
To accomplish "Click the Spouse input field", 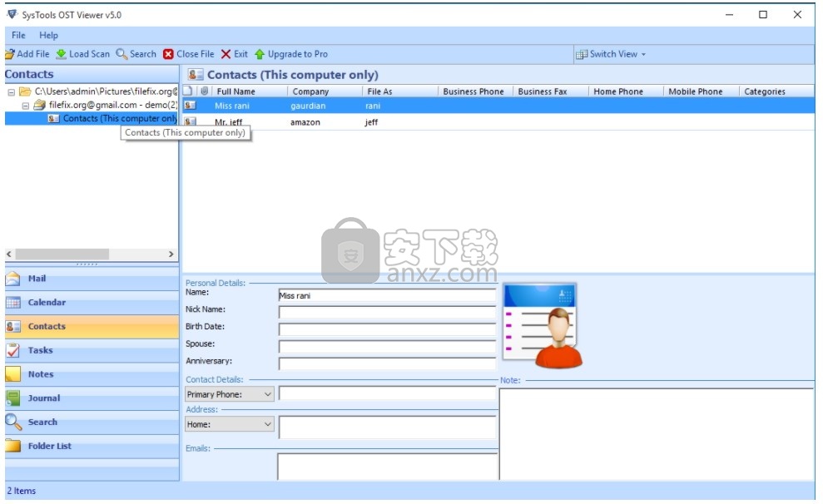I will pyautogui.click(x=387, y=347).
